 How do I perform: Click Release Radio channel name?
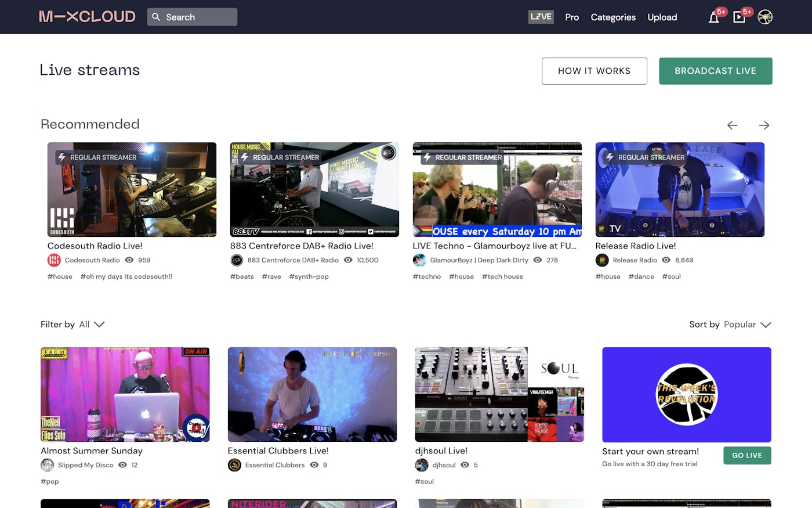pos(635,260)
